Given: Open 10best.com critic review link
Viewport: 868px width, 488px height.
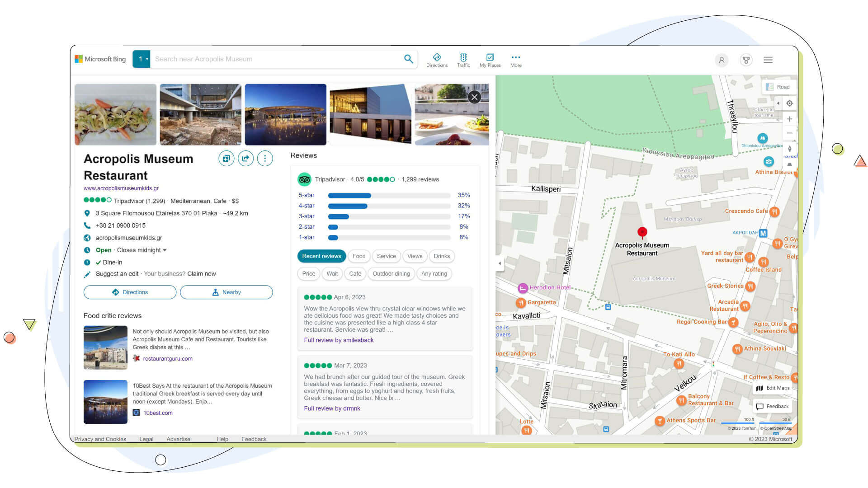Looking at the screenshot, I should click(x=158, y=413).
